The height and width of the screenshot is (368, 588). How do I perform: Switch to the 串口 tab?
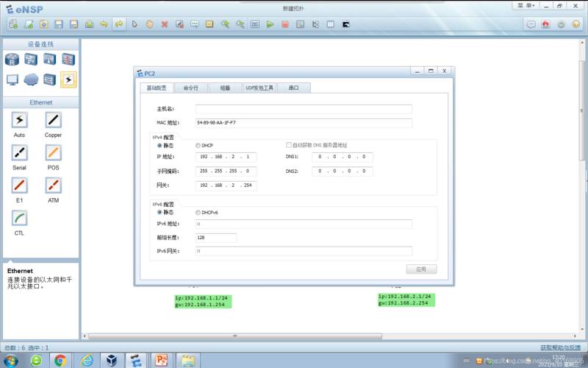tap(293, 88)
